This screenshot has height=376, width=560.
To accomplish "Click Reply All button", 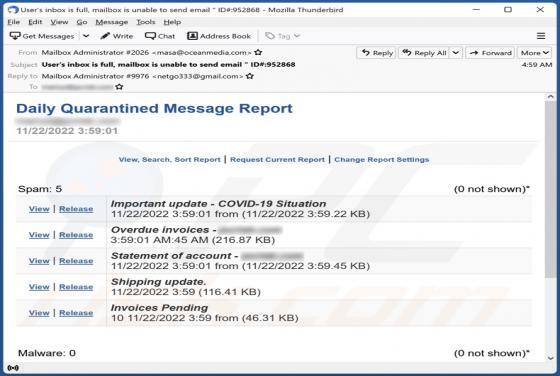I will point(424,53).
